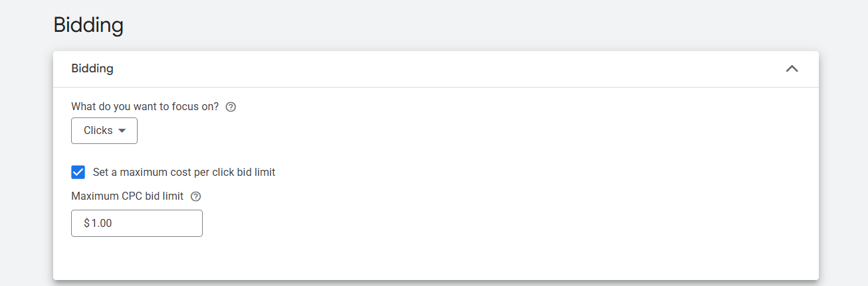Click the dropdown arrow next to Clicks
The width and height of the screenshot is (868, 286).
[x=122, y=131]
